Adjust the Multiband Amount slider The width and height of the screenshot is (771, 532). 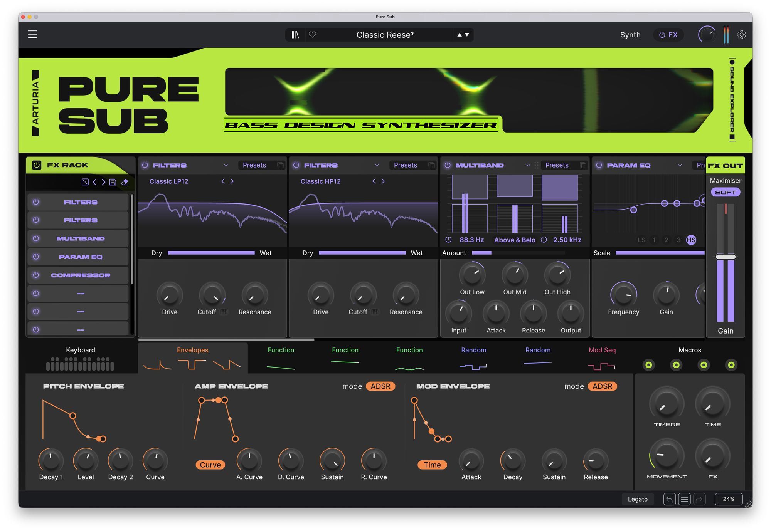coord(518,253)
